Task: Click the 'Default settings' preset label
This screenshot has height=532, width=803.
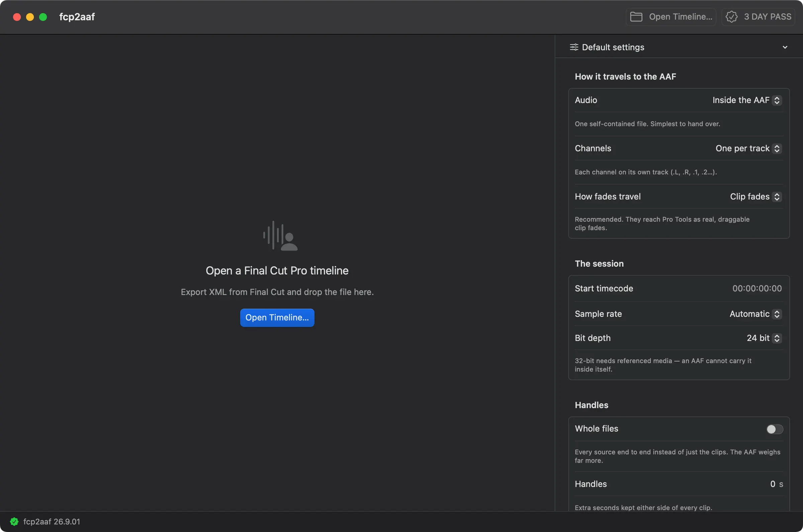Action: click(613, 47)
